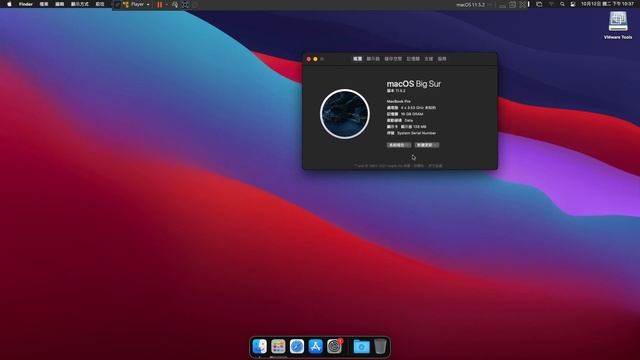Switch to the 記憶體 tab
This screenshot has height=360, width=640.
tap(413, 59)
